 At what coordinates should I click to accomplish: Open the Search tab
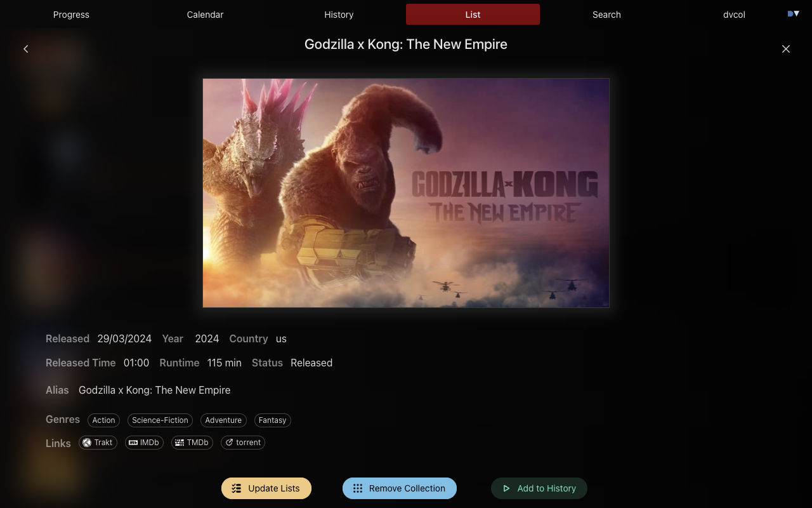(606, 15)
